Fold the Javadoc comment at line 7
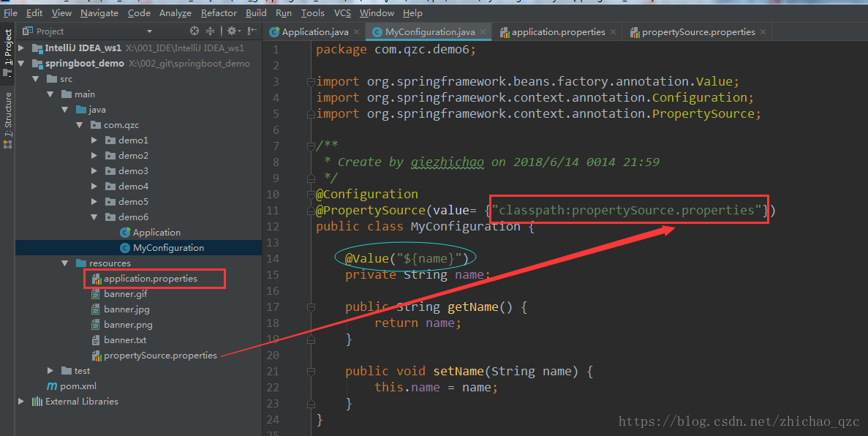The width and height of the screenshot is (868, 436). (x=311, y=146)
